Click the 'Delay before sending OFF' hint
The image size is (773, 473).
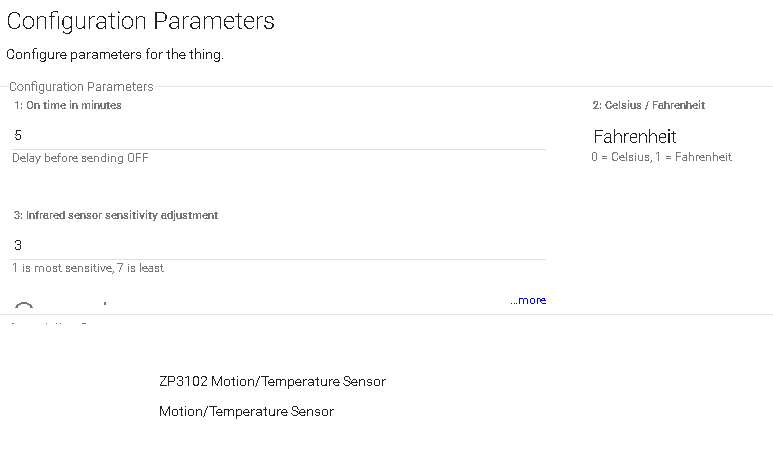pyautogui.click(x=80, y=158)
